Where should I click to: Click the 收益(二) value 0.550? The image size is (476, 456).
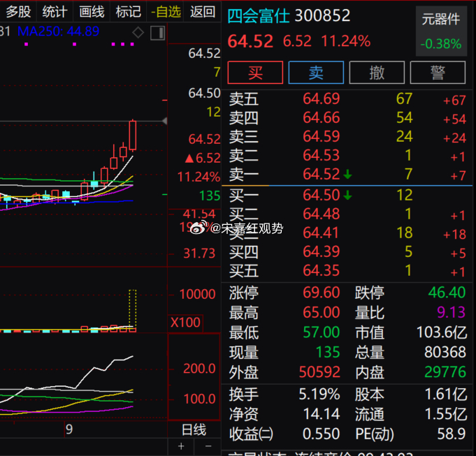pos(322,434)
